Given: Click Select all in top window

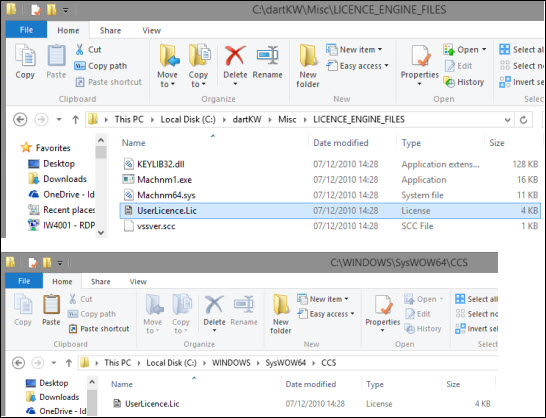Looking at the screenshot, I should click(x=521, y=49).
